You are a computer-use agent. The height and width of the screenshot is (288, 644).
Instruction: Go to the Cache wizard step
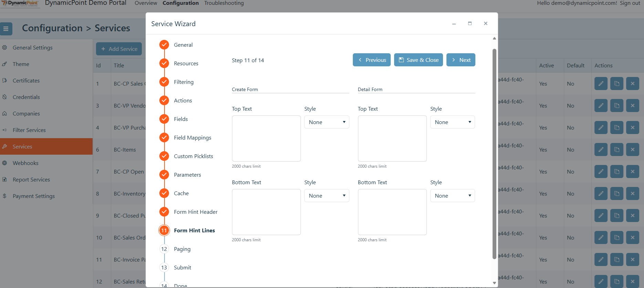[181, 193]
